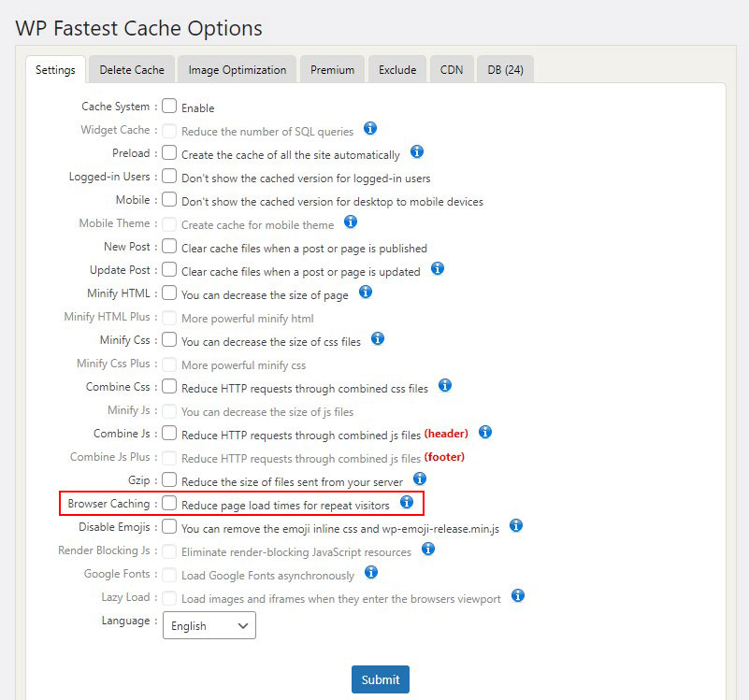The width and height of the screenshot is (749, 700).
Task: Click the disabled Minify Css Plus checkbox
Action: [x=169, y=364]
